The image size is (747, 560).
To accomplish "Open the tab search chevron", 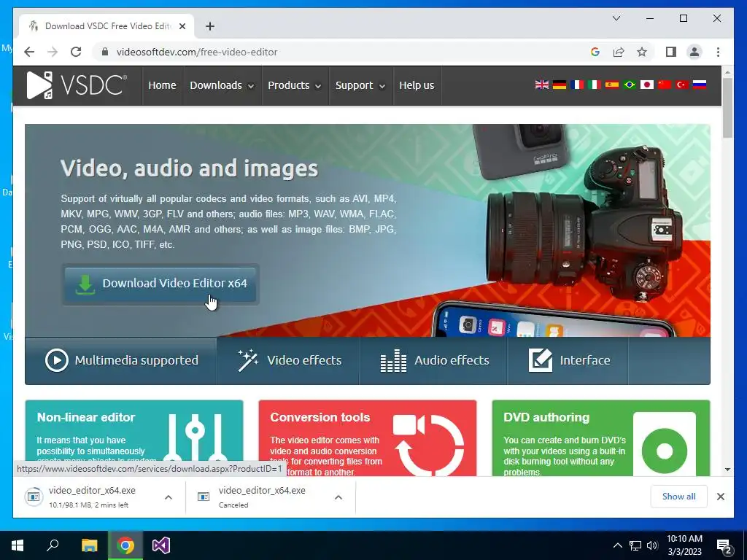I will tap(616, 18).
